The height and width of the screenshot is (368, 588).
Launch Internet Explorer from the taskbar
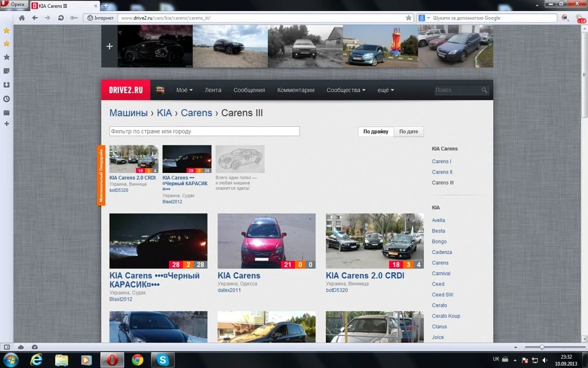point(36,360)
